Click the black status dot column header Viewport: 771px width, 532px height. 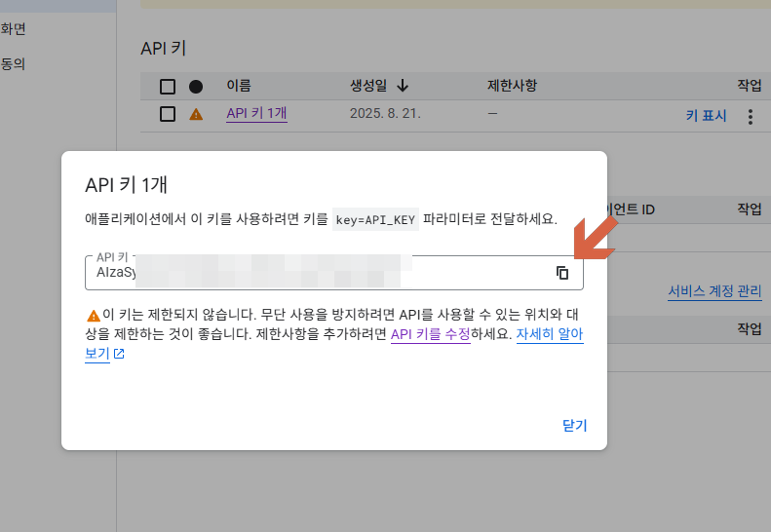point(196,87)
